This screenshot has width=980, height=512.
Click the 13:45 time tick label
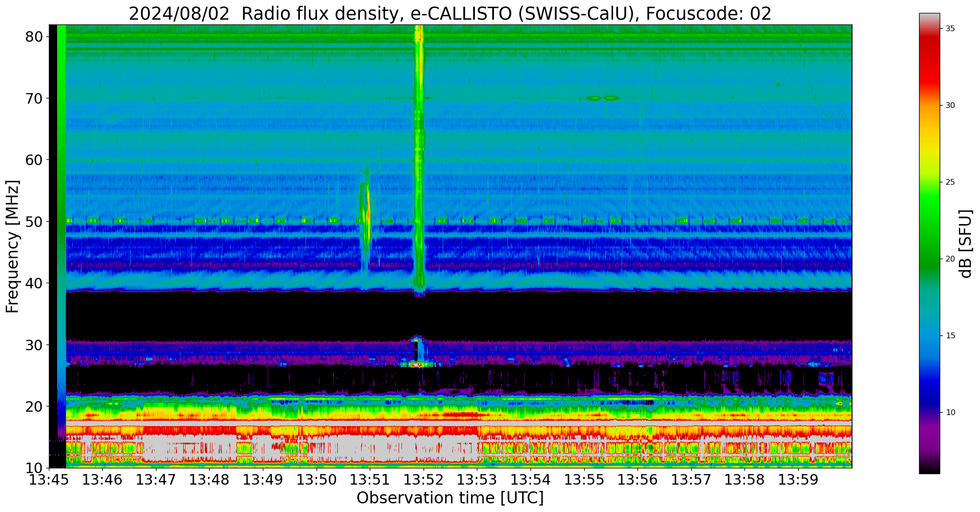click(x=49, y=479)
